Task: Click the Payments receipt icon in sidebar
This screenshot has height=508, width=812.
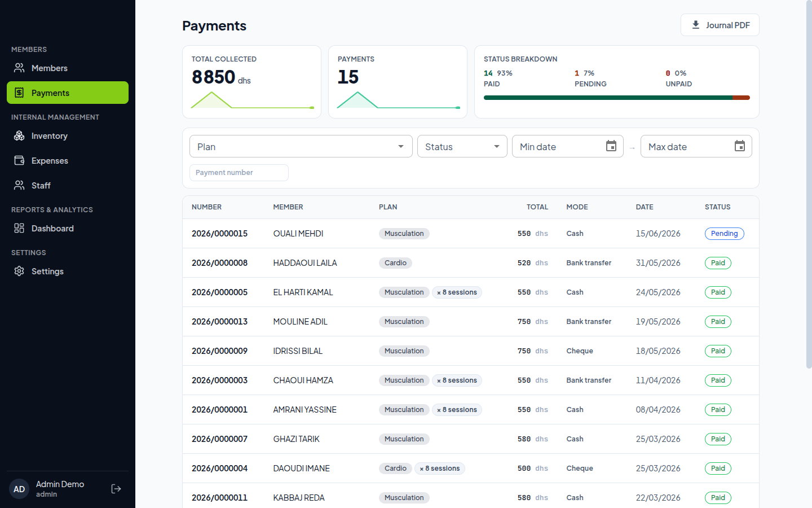Action: (19, 93)
